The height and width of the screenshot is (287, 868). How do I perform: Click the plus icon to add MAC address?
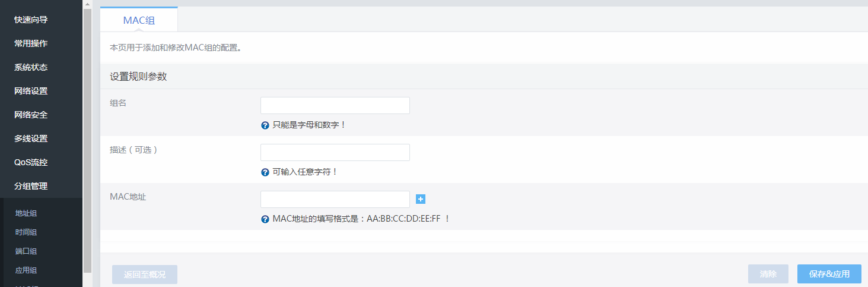click(x=421, y=200)
